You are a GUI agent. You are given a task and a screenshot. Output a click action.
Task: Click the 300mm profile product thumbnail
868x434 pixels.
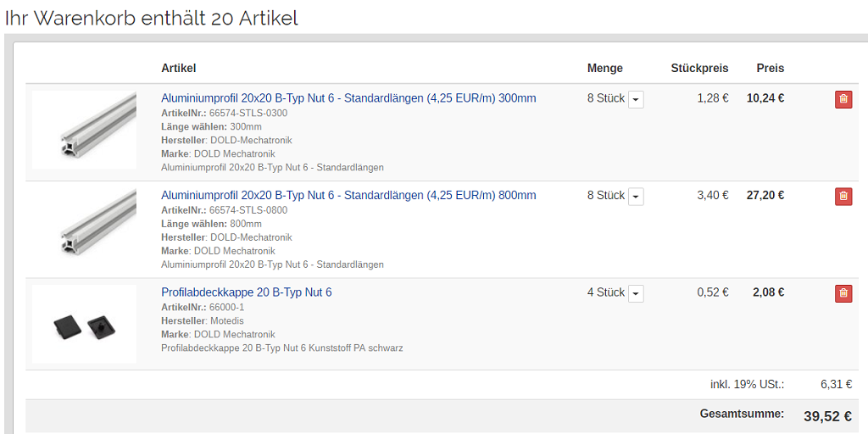coord(85,130)
